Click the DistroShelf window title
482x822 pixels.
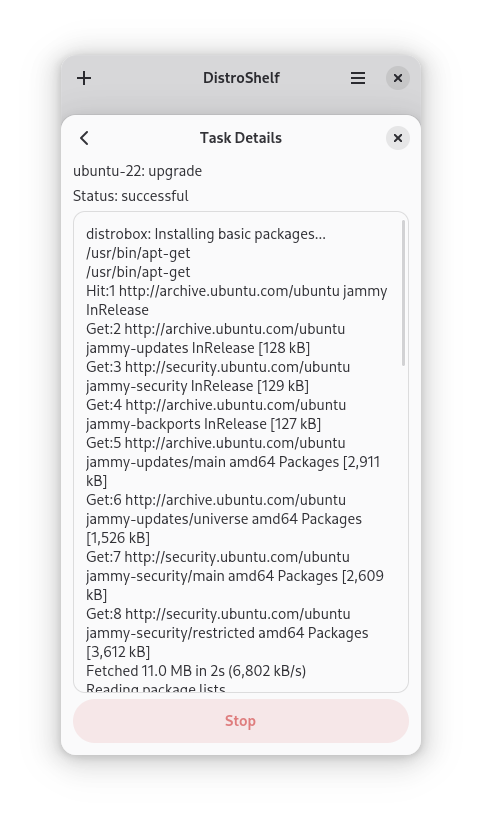[241, 78]
